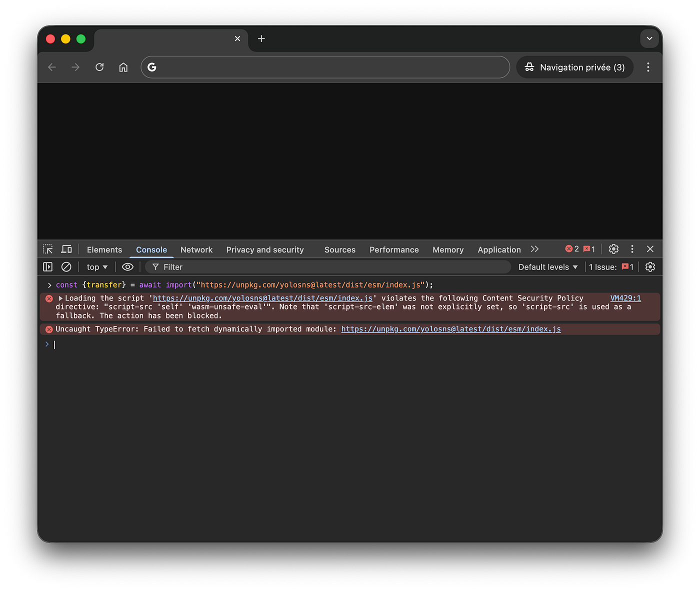Screen dimensions: 700x592
Task: Open the console settings gear on the right
Action: pyautogui.click(x=650, y=266)
